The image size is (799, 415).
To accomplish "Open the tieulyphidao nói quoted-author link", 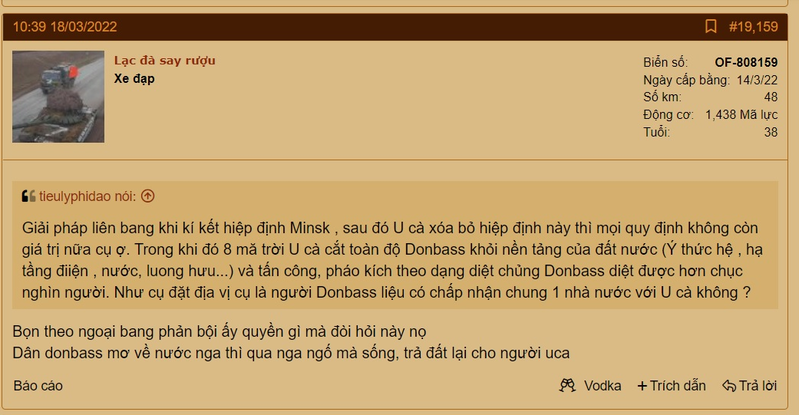I will click(88, 196).
